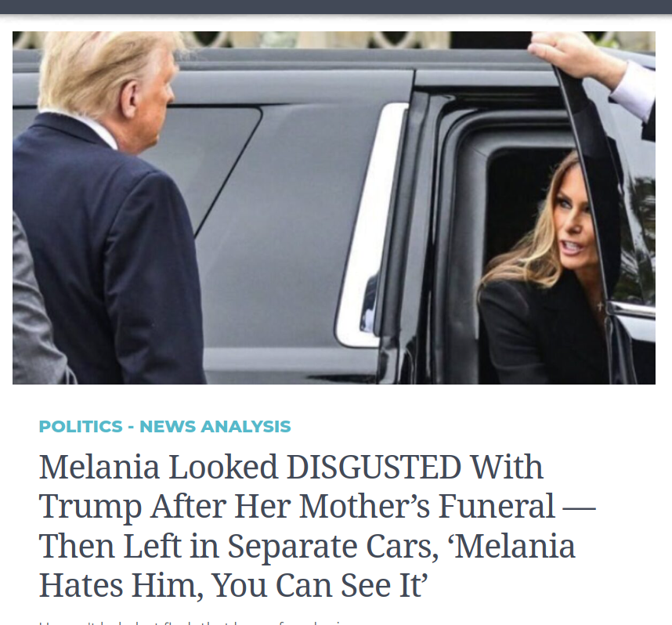Click the POLITICS category link
This screenshot has width=672, height=625.
point(81,427)
